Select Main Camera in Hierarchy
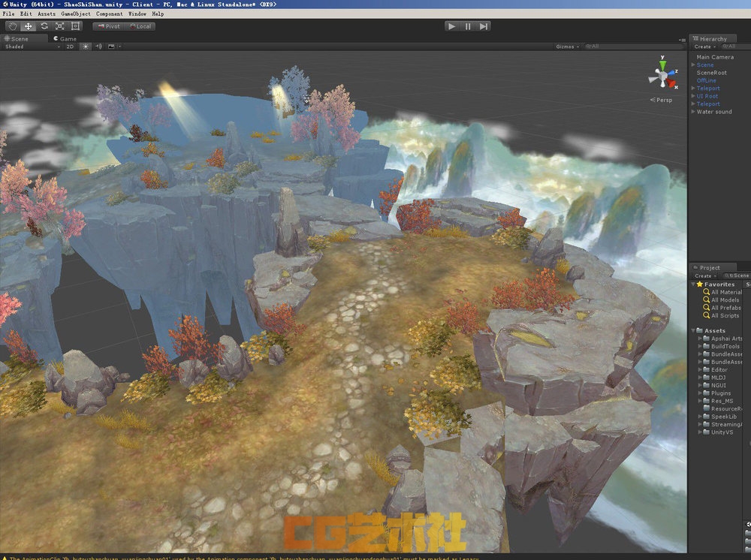Viewport: 751px width, 560px height. (715, 57)
